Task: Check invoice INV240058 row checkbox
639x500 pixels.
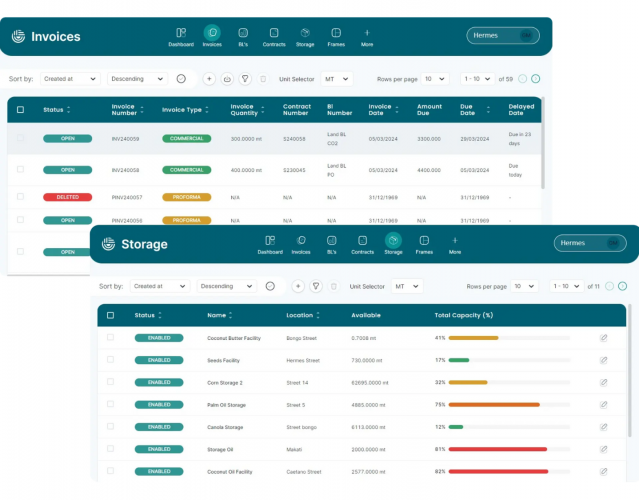Action: point(20,169)
